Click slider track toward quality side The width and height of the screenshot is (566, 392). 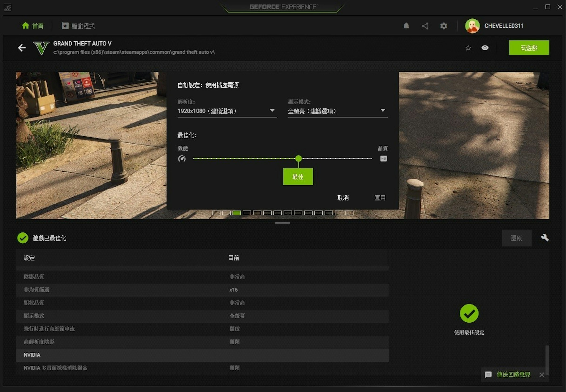337,158
